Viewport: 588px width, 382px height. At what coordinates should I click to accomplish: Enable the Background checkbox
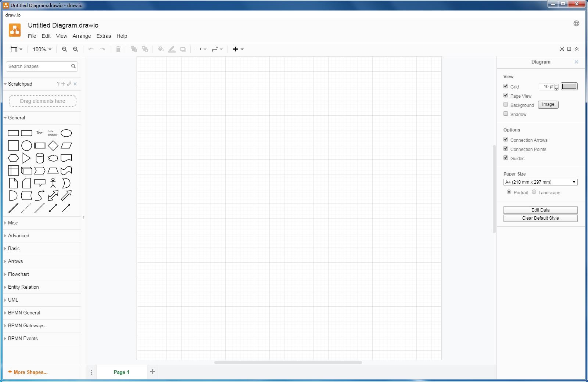(506, 104)
